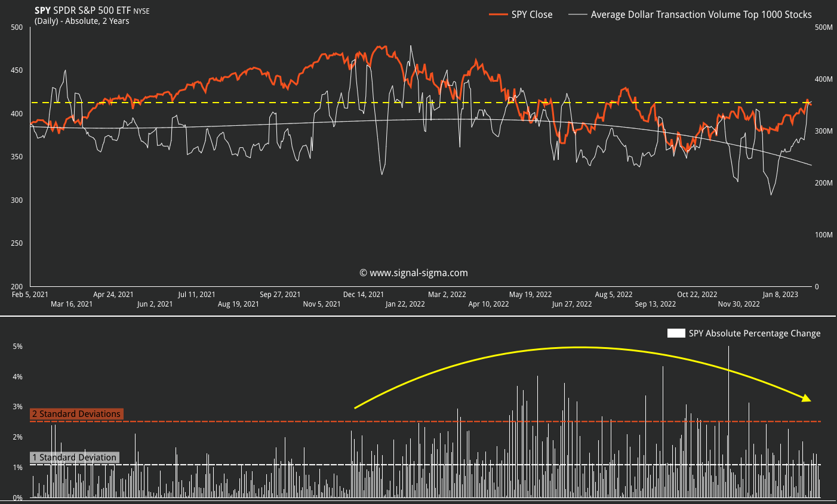This screenshot has height=504, width=837.
Task: Click the 3% axis label
Action: [x=17, y=407]
